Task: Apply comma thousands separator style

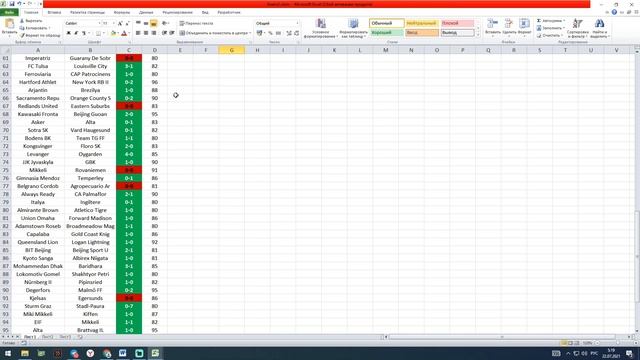Action: [278, 33]
